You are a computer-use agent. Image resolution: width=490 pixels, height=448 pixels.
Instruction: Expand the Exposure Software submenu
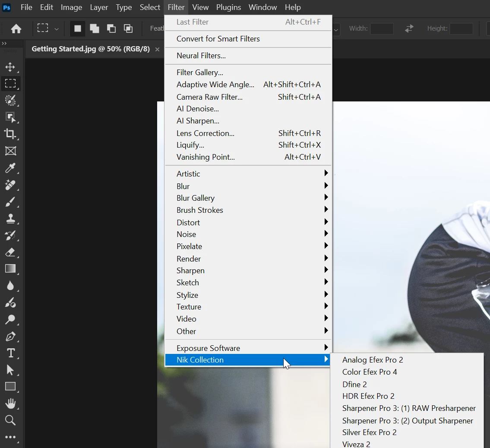248,348
